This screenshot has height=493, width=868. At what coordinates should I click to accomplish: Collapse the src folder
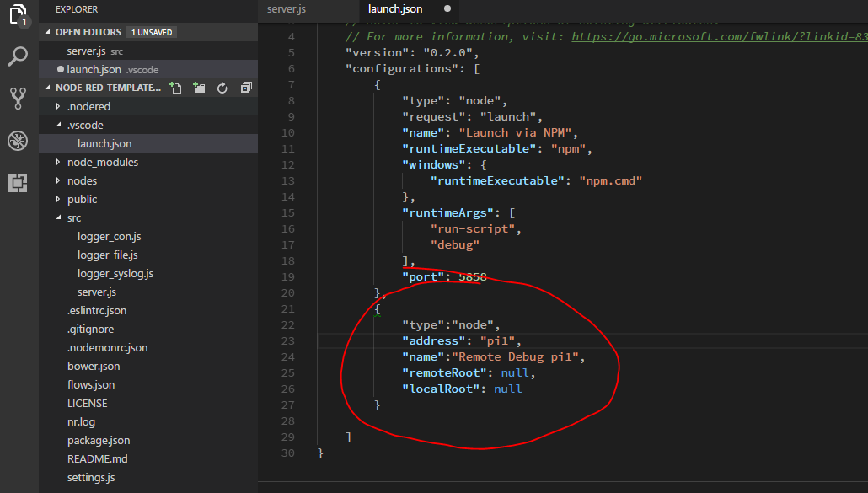tap(74, 217)
